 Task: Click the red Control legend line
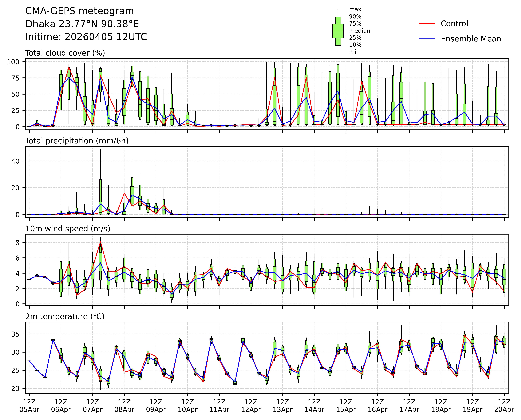click(x=427, y=24)
